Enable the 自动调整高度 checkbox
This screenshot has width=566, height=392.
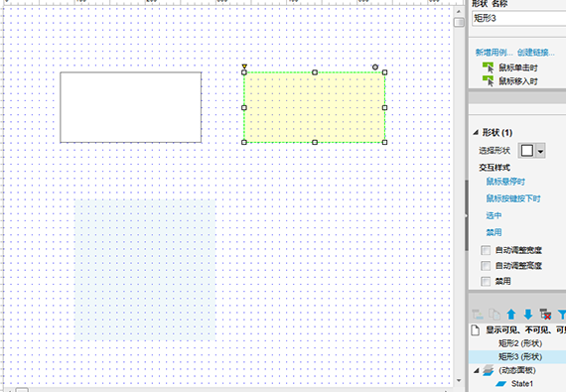(486, 266)
